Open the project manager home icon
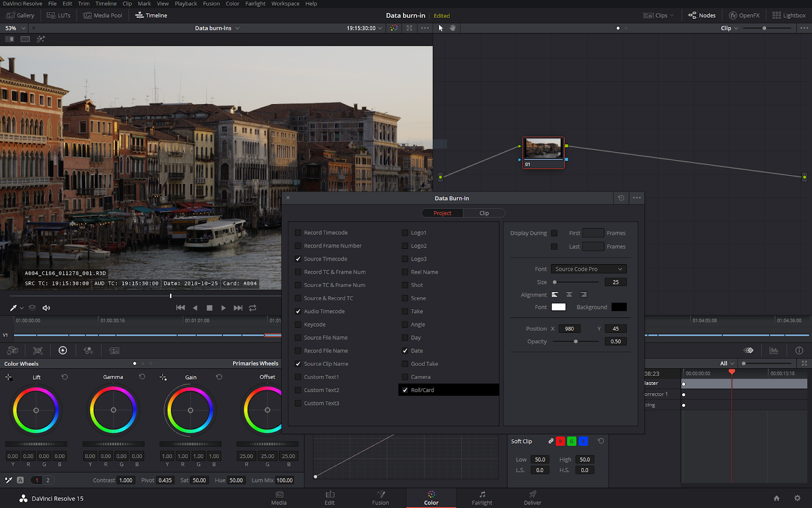 click(776, 498)
